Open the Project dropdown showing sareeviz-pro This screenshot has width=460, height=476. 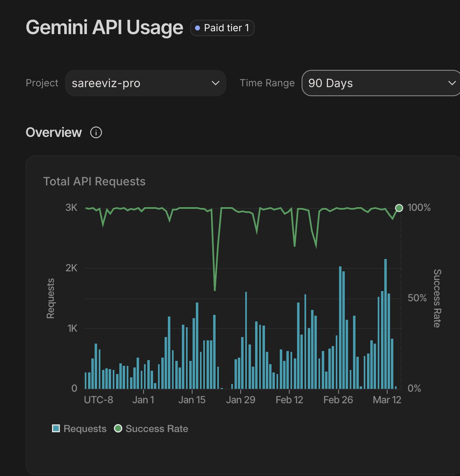pos(146,83)
